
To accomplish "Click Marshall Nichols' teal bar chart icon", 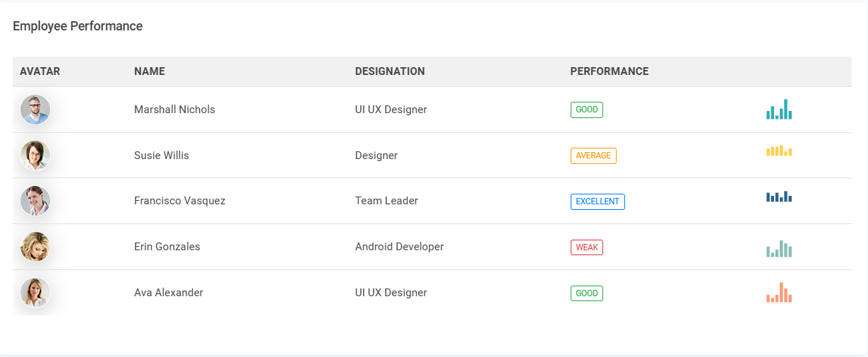I will coord(778,110).
